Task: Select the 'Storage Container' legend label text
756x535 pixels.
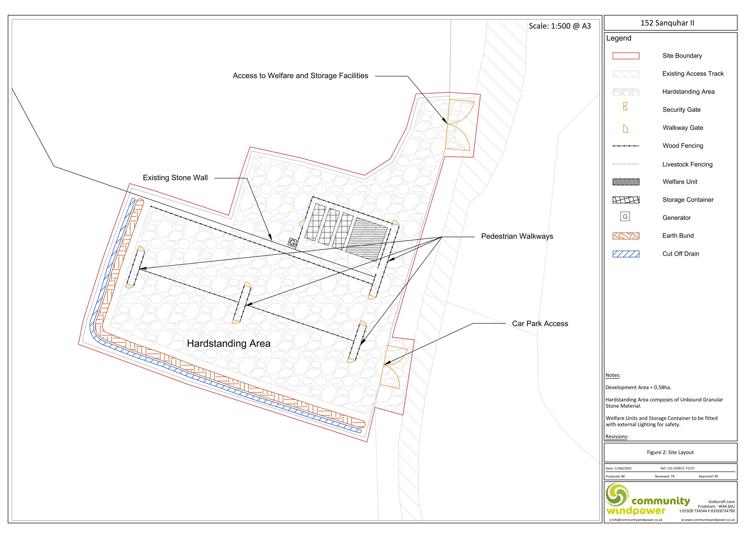Action: pos(688,200)
